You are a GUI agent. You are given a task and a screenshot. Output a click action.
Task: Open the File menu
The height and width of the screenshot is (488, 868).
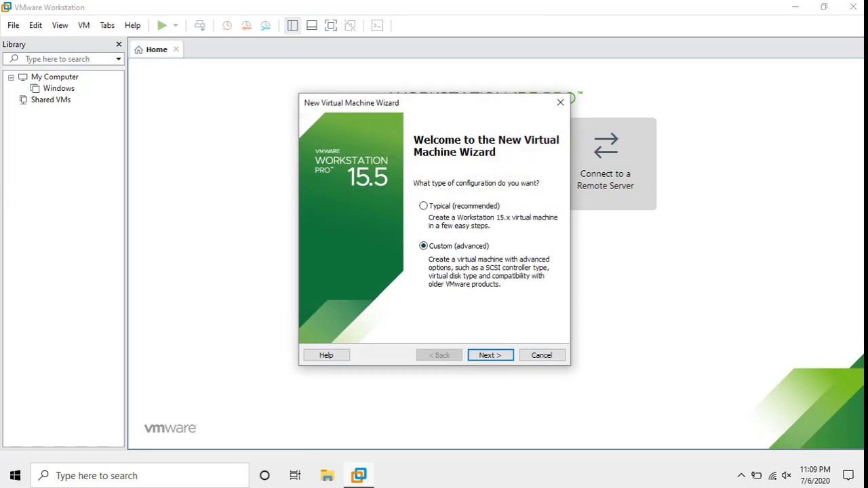14,25
